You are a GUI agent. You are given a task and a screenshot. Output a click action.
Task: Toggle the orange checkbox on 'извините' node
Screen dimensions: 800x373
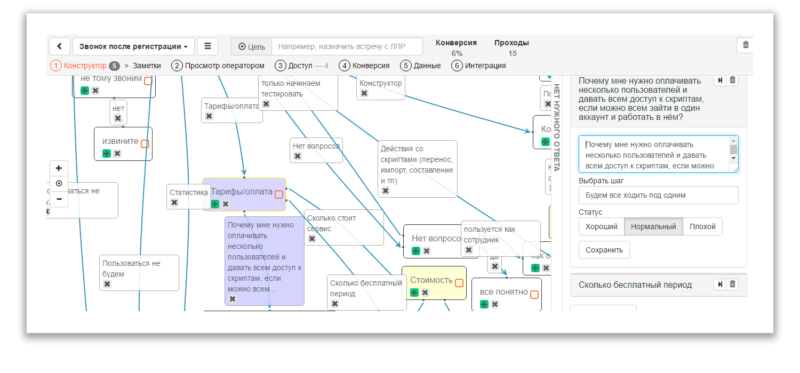click(145, 144)
